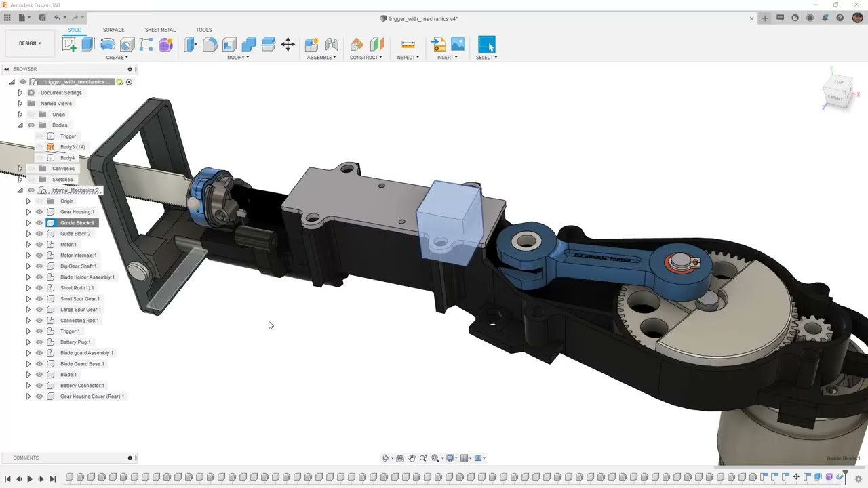868x488 pixels.
Task: Click the Look At icon
Action: point(399,458)
